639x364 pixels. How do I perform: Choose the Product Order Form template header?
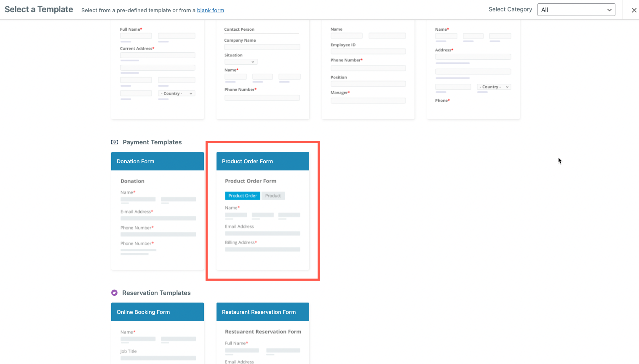(x=263, y=161)
